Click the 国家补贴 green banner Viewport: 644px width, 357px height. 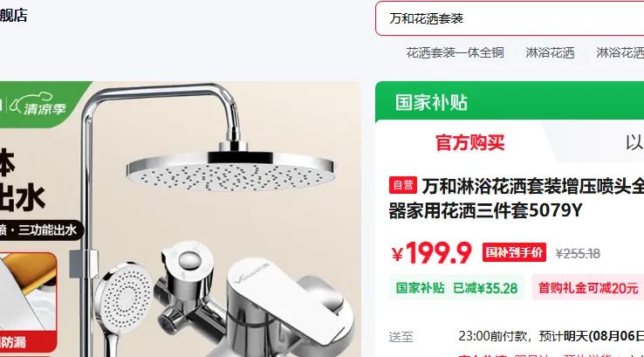(510, 101)
